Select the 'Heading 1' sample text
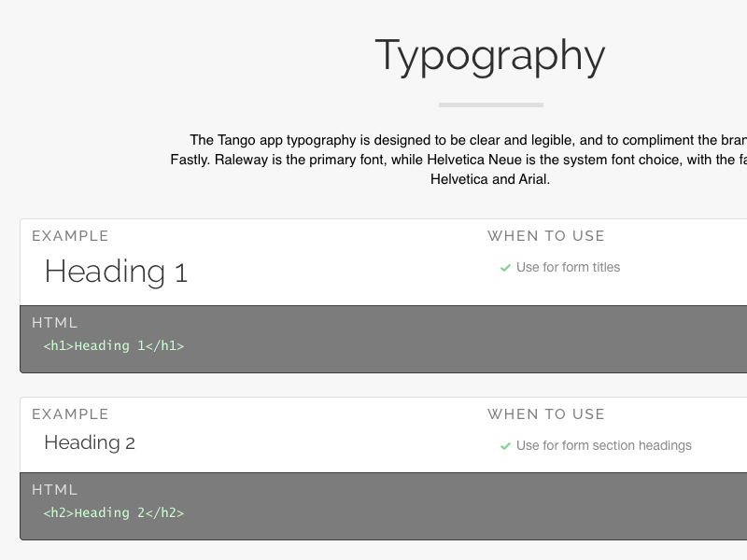This screenshot has width=747, height=560. (x=116, y=272)
